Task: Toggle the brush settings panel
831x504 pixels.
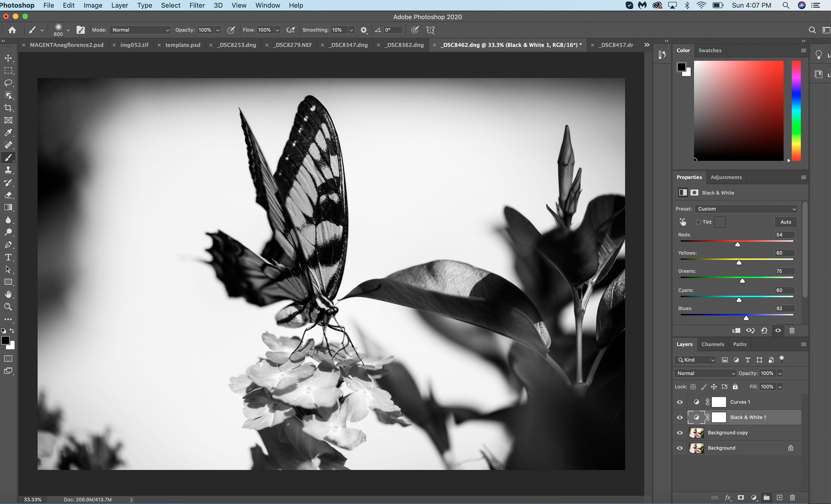Action: click(81, 30)
